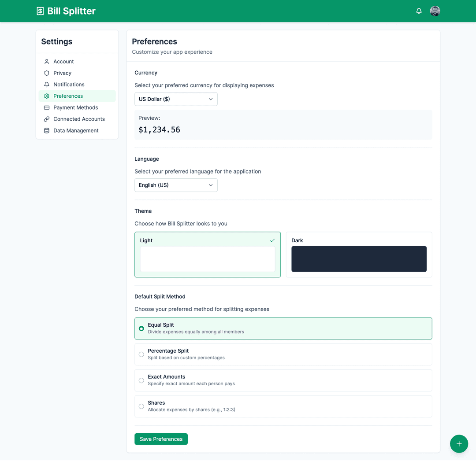Open the profile avatar in the header
The height and width of the screenshot is (461, 476).
435,11
